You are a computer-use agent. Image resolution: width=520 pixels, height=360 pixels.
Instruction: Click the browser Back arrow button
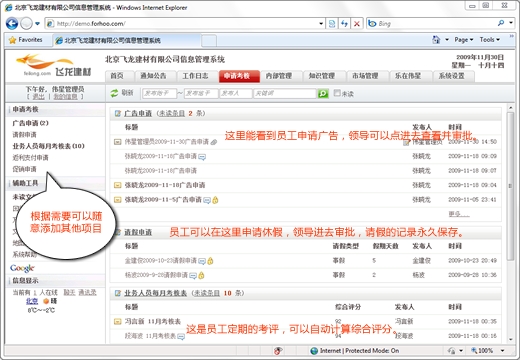(x=12, y=23)
